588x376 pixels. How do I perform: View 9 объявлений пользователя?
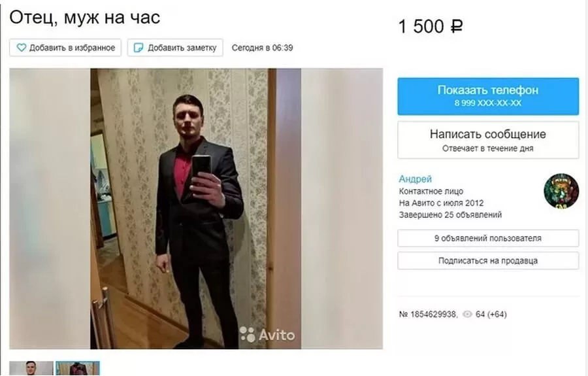pos(488,238)
